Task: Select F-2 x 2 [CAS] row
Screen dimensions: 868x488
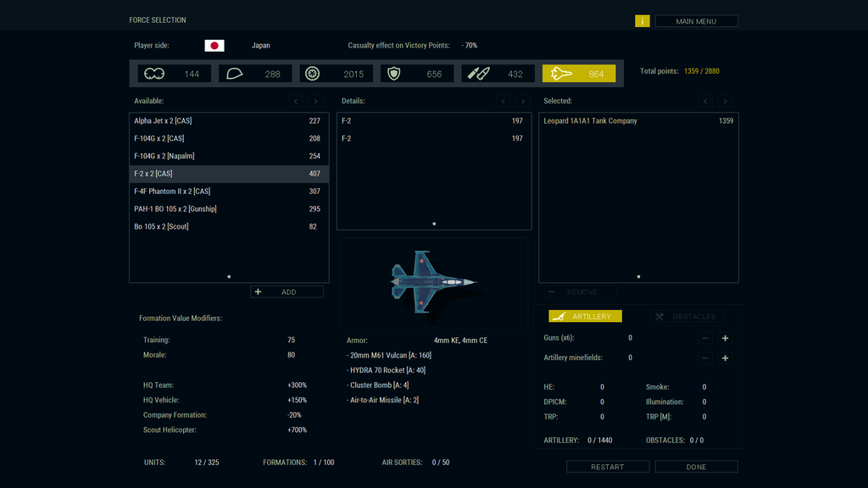Action: pos(229,174)
